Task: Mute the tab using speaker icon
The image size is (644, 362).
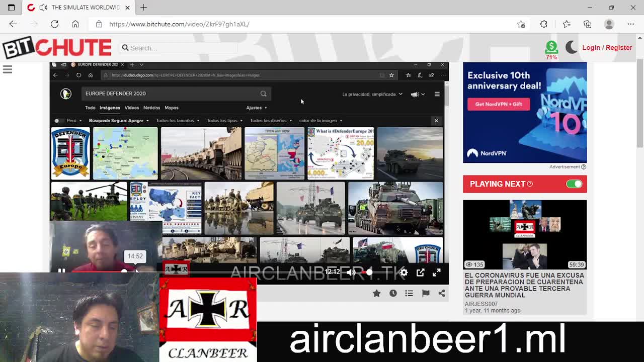Action: [43, 8]
